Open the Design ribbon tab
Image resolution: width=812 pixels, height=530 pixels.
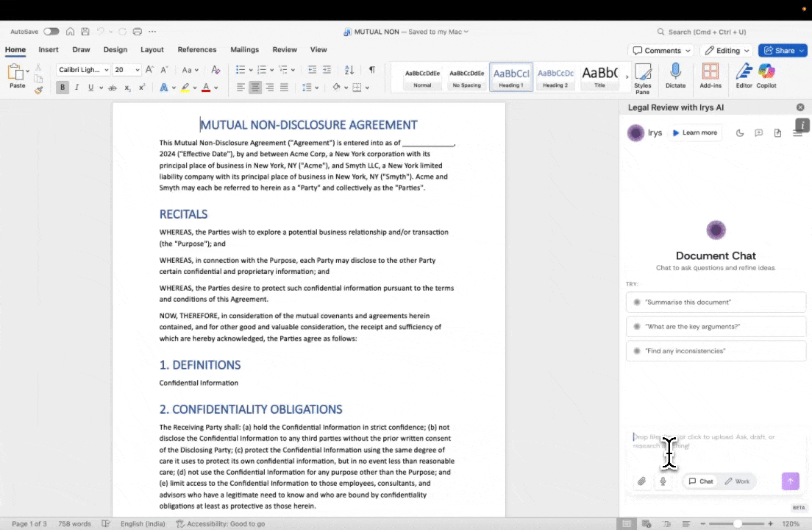point(115,50)
